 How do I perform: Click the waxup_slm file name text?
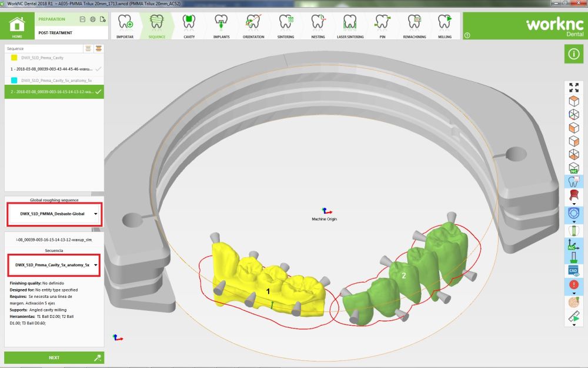[54, 240]
